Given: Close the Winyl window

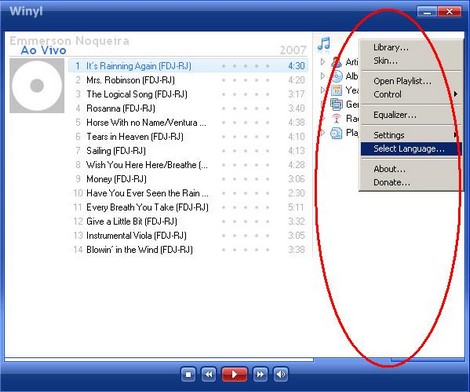Looking at the screenshot, I should [x=450, y=12].
